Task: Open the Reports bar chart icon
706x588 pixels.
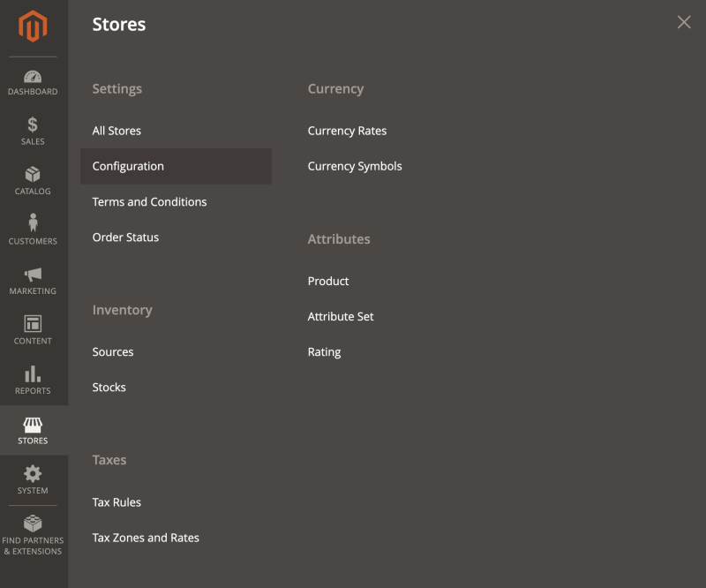Action: point(33,374)
